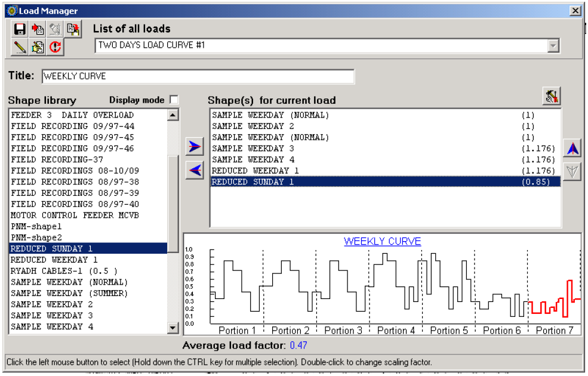Click the red circular refresh icon
Screen dimensions: 588x376
[x=56, y=47]
